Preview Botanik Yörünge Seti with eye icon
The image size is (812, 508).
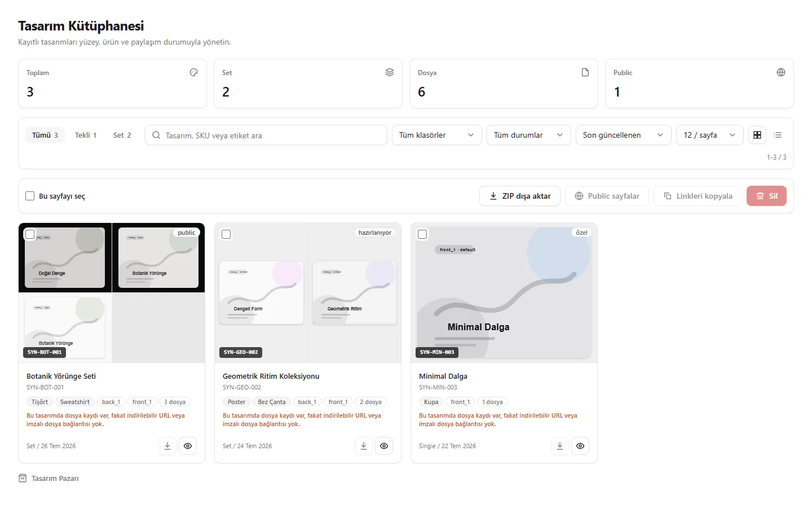(x=188, y=446)
